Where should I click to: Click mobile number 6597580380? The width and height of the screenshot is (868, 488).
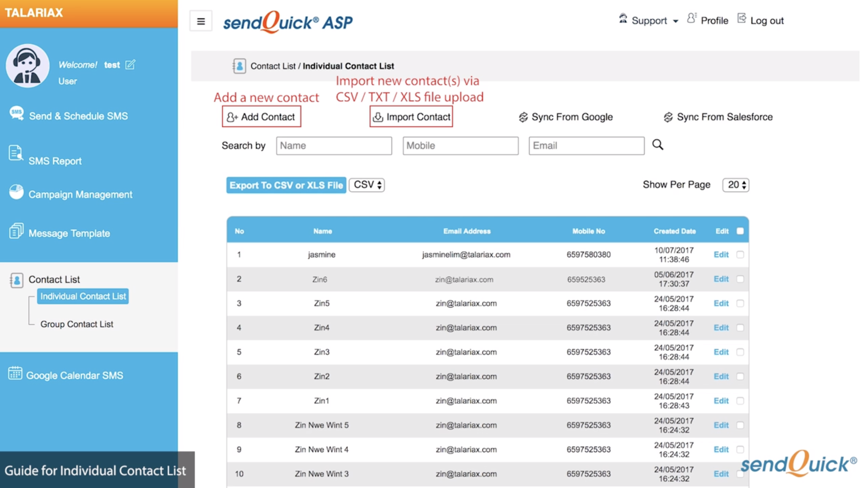point(588,254)
